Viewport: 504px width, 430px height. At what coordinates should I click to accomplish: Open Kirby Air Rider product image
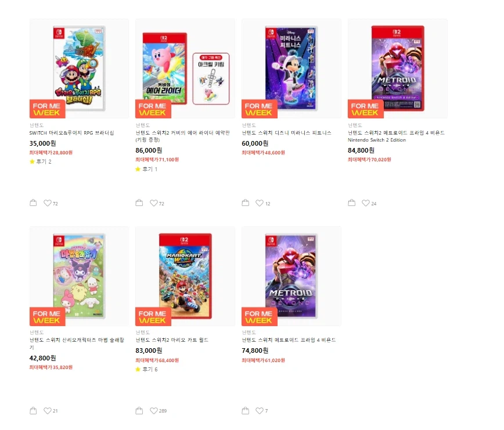click(185, 68)
